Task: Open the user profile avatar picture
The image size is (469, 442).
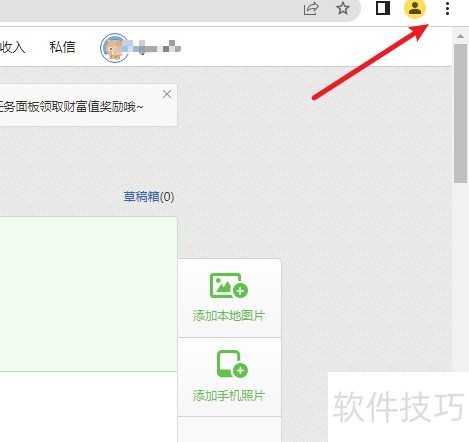Action: point(114,48)
